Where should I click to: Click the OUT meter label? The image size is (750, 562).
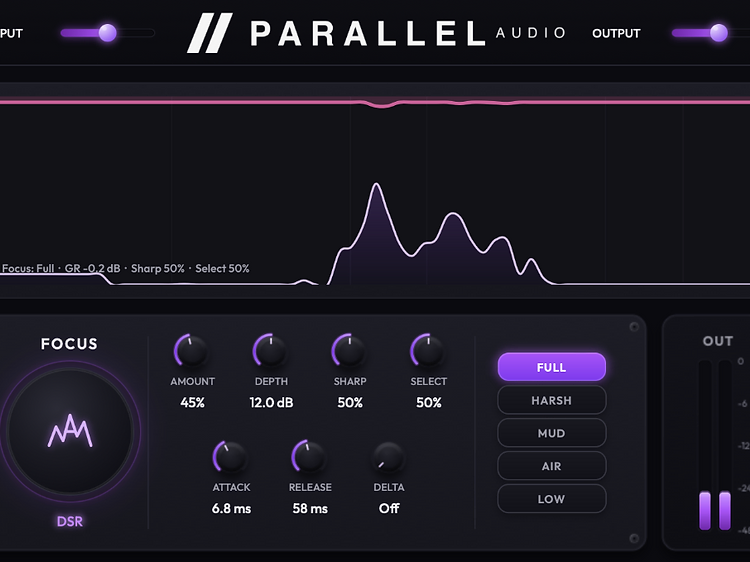[x=717, y=341]
